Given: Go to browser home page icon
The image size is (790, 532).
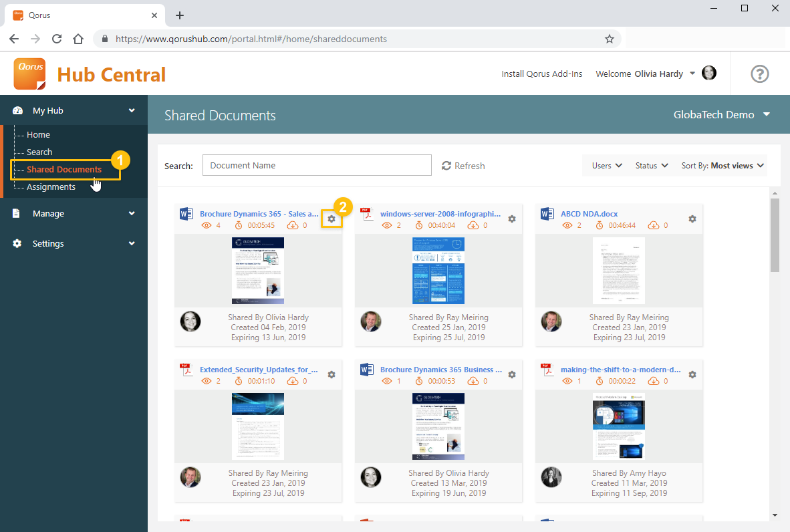Looking at the screenshot, I should point(78,39).
